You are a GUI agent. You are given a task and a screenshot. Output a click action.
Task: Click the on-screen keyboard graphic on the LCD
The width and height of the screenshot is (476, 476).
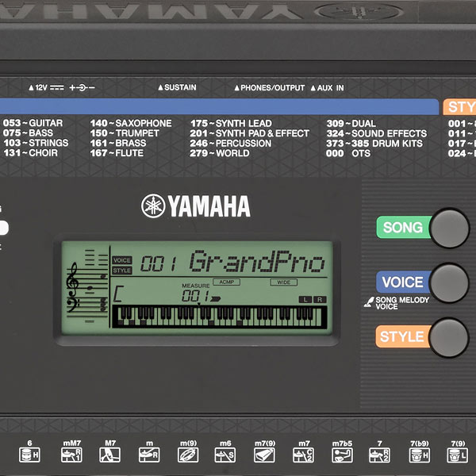[220, 317]
